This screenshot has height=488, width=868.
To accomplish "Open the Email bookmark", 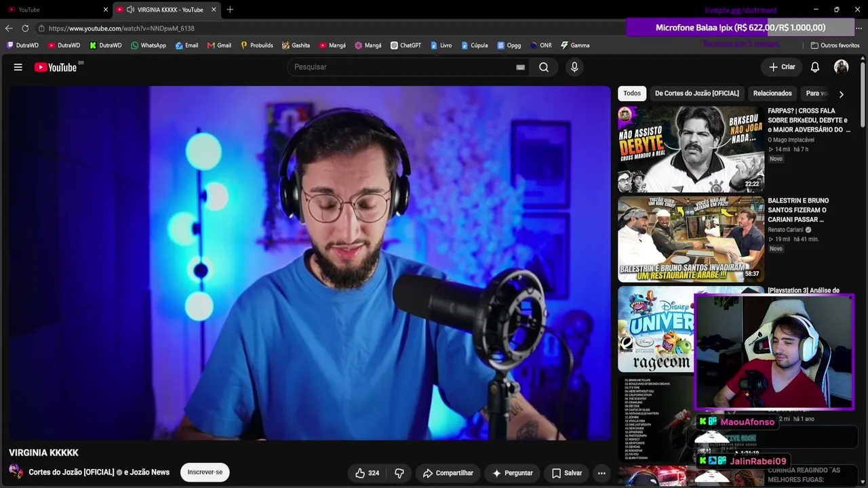I will pos(186,45).
